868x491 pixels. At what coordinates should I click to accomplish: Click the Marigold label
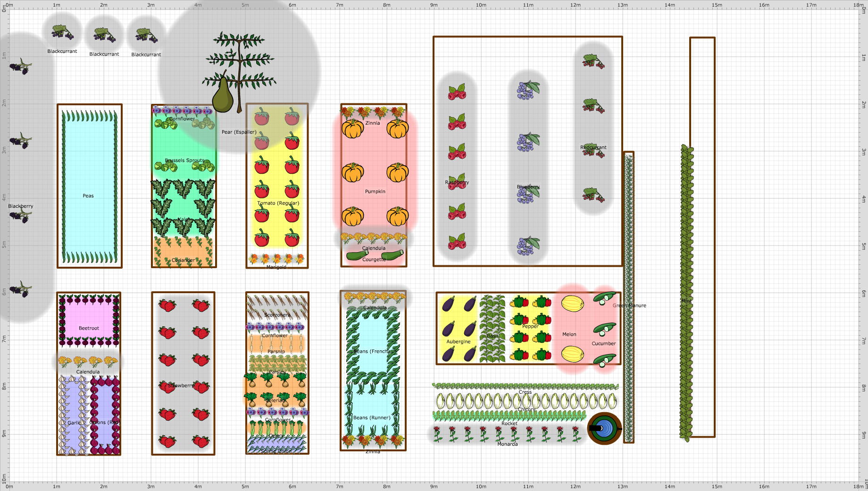tap(276, 267)
